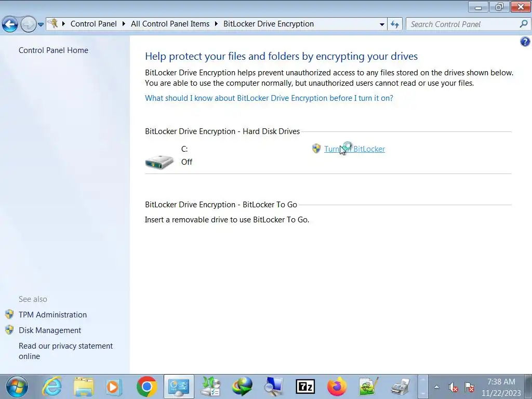The image size is (532, 399).
Task: Click the Refresh button in address bar
Action: coord(395,24)
